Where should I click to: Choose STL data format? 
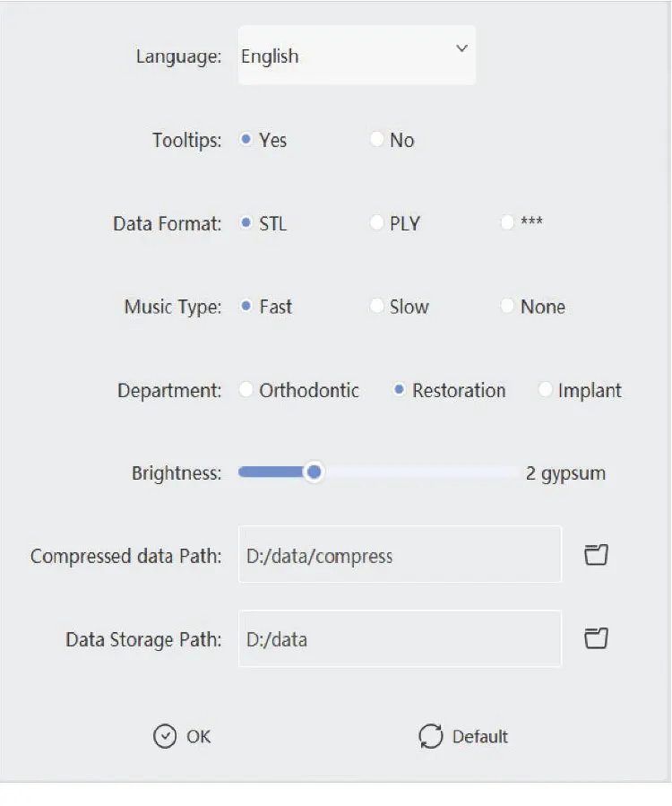[x=246, y=223]
